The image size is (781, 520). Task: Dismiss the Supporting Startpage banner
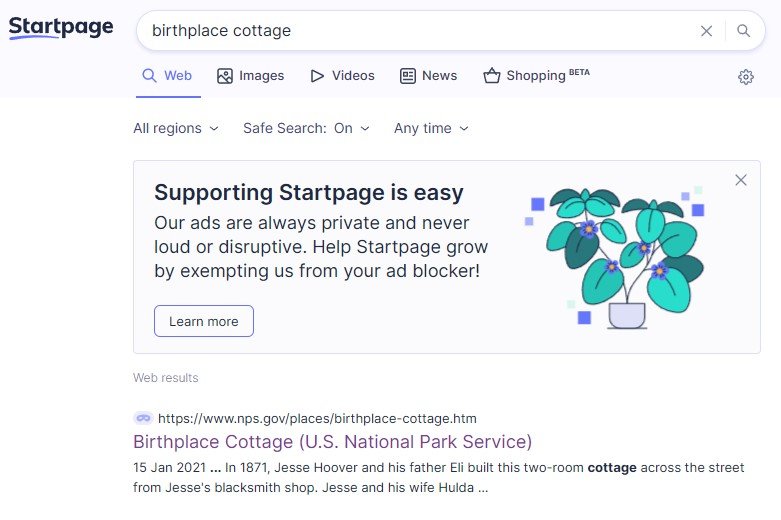tap(740, 180)
